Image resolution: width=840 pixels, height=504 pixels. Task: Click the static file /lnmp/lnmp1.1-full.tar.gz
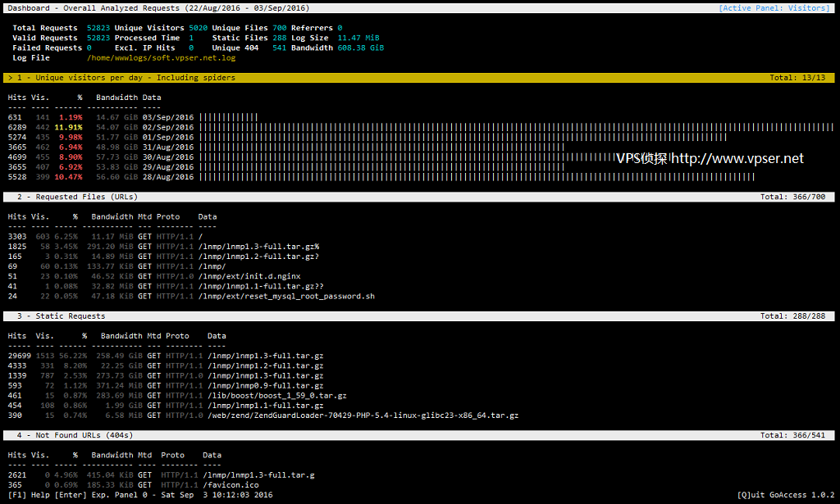coord(266,406)
